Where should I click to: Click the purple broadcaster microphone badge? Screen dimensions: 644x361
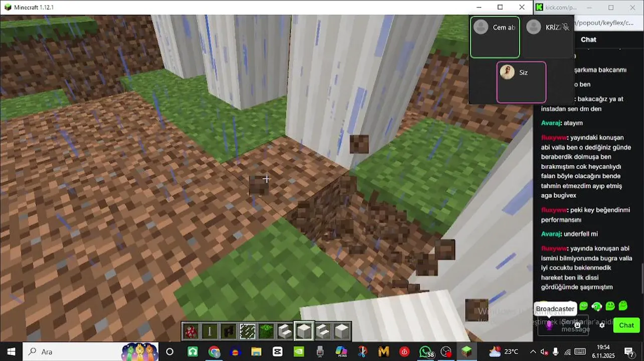549,325
